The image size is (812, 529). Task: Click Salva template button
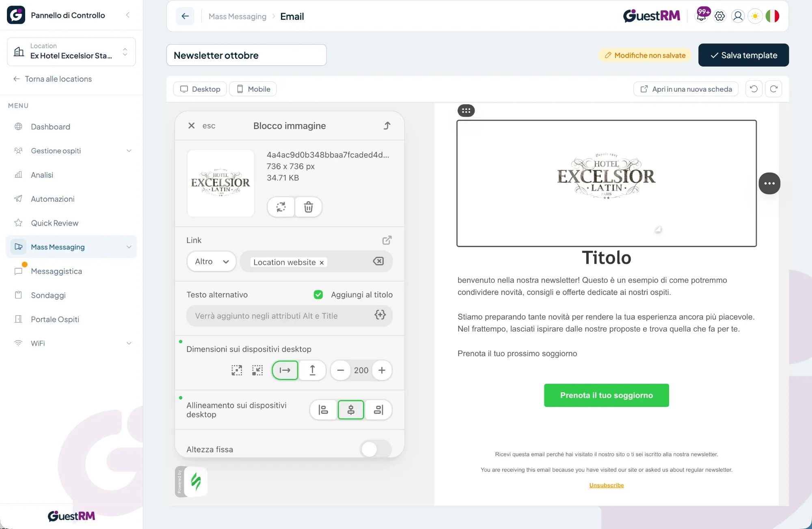point(743,55)
